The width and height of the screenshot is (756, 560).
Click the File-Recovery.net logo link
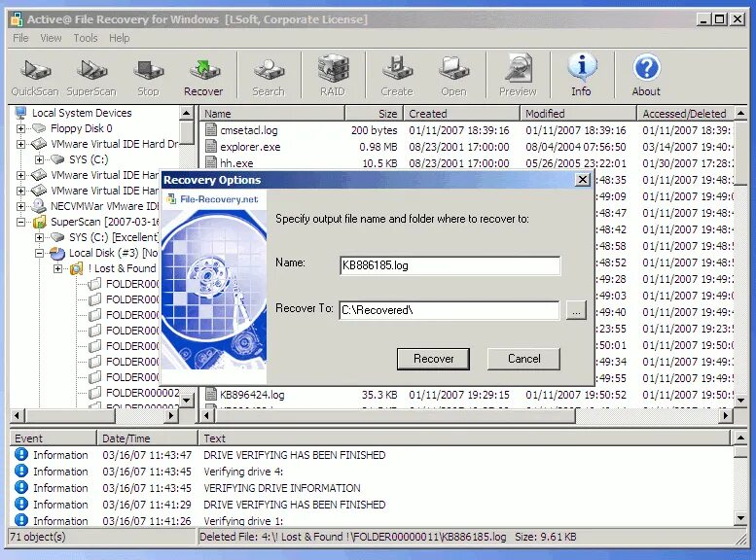pyautogui.click(x=213, y=199)
